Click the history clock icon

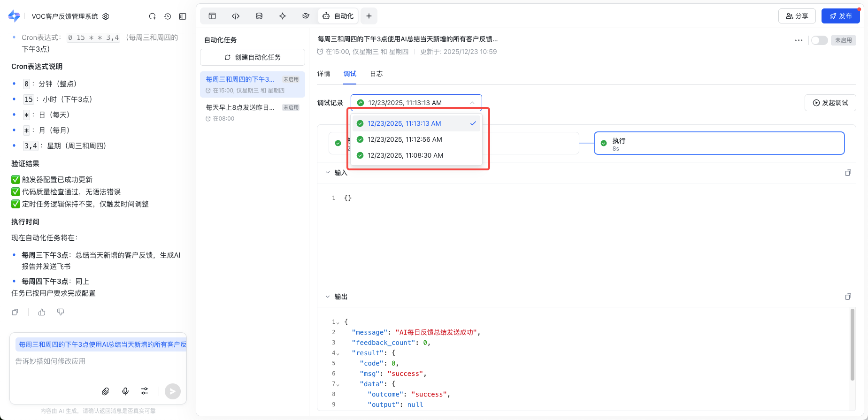tap(168, 16)
